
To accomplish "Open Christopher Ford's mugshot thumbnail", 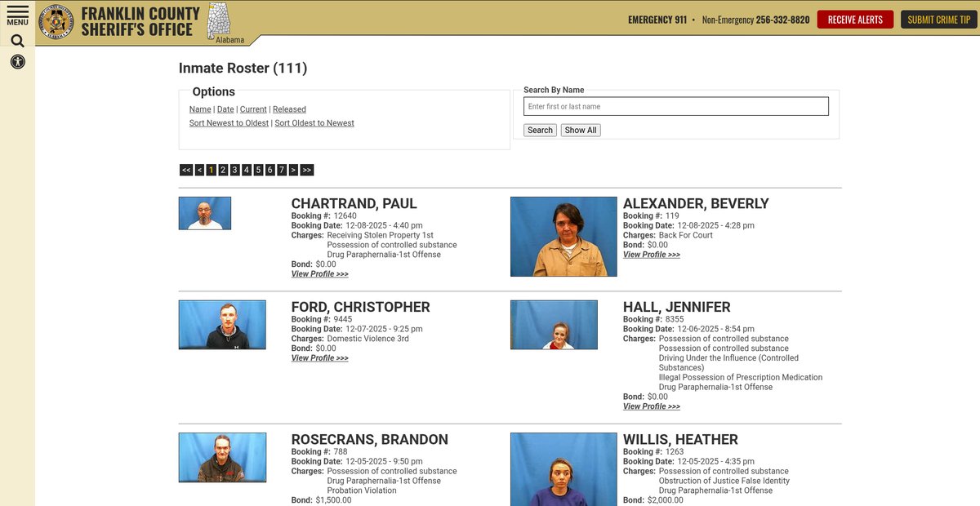I will (x=222, y=325).
